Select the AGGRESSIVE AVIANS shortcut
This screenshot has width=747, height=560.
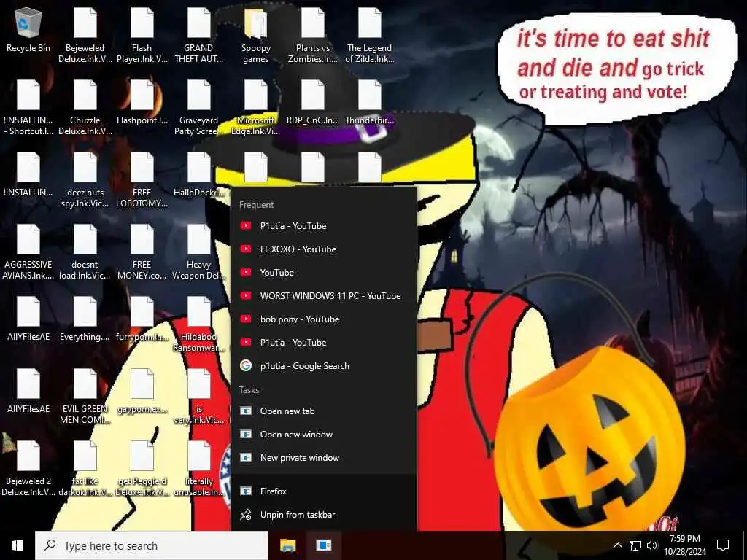coord(28,252)
